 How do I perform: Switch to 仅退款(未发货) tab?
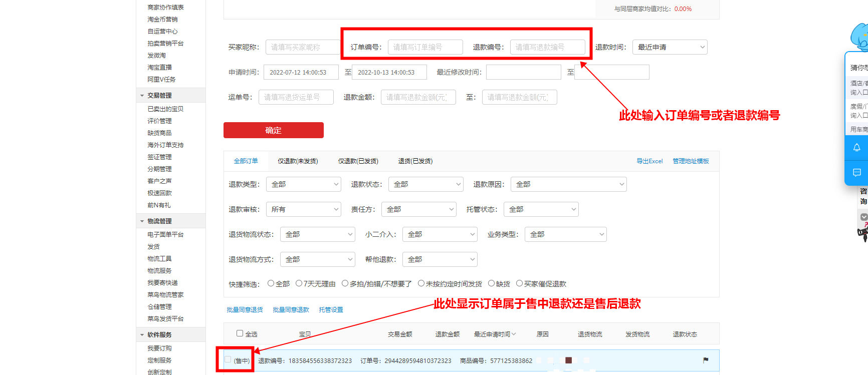coord(298,161)
